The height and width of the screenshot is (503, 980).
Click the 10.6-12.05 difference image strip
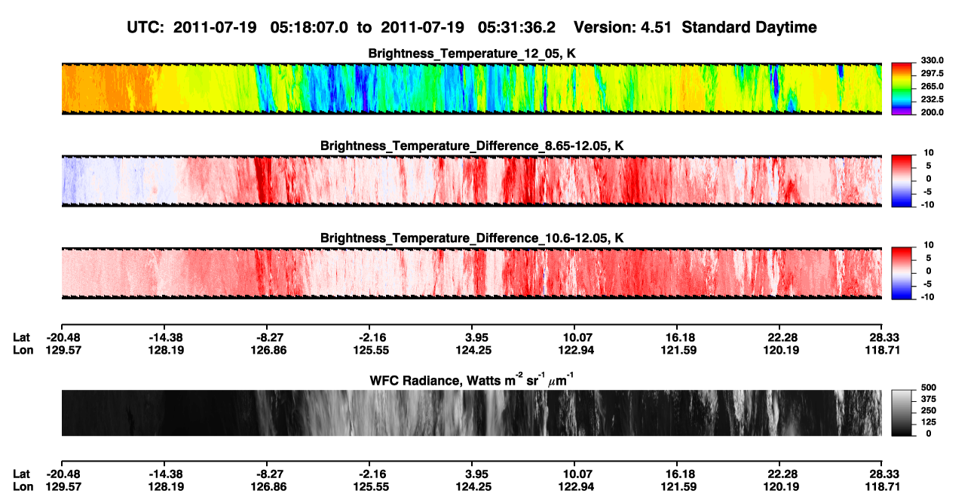[x=472, y=272]
